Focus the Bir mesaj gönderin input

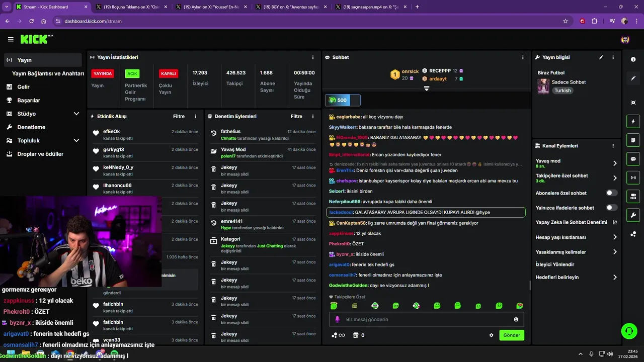427,319
